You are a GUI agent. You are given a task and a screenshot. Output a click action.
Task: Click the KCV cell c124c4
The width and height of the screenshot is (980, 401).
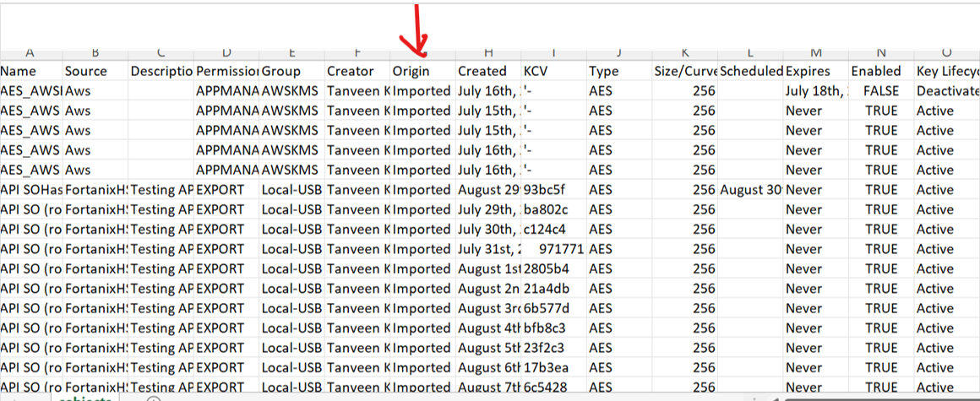(553, 230)
